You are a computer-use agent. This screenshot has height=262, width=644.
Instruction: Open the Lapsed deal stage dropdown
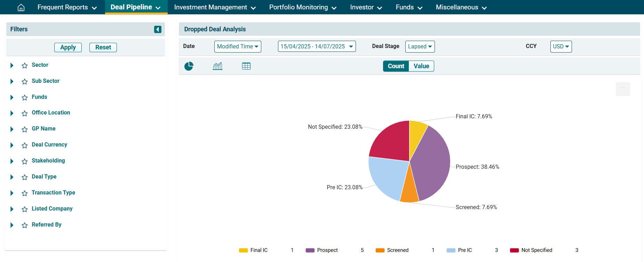pyautogui.click(x=420, y=47)
